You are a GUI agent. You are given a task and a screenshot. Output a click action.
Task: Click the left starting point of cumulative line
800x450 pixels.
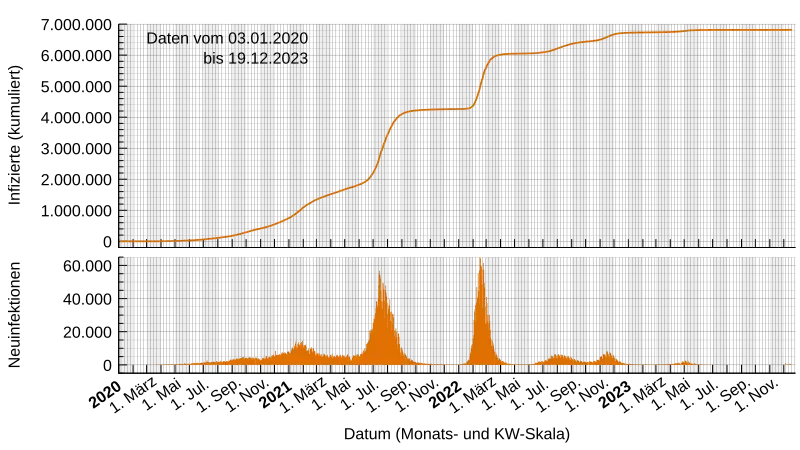coord(124,241)
